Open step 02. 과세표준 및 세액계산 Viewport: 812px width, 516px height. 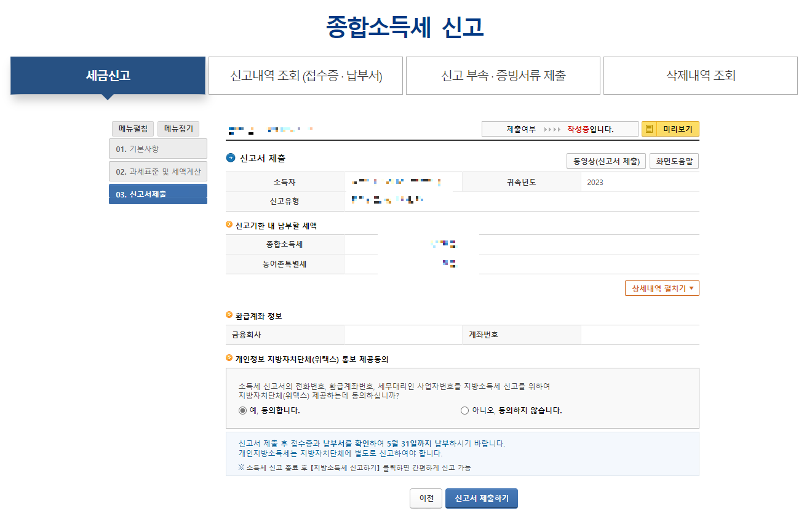(157, 171)
